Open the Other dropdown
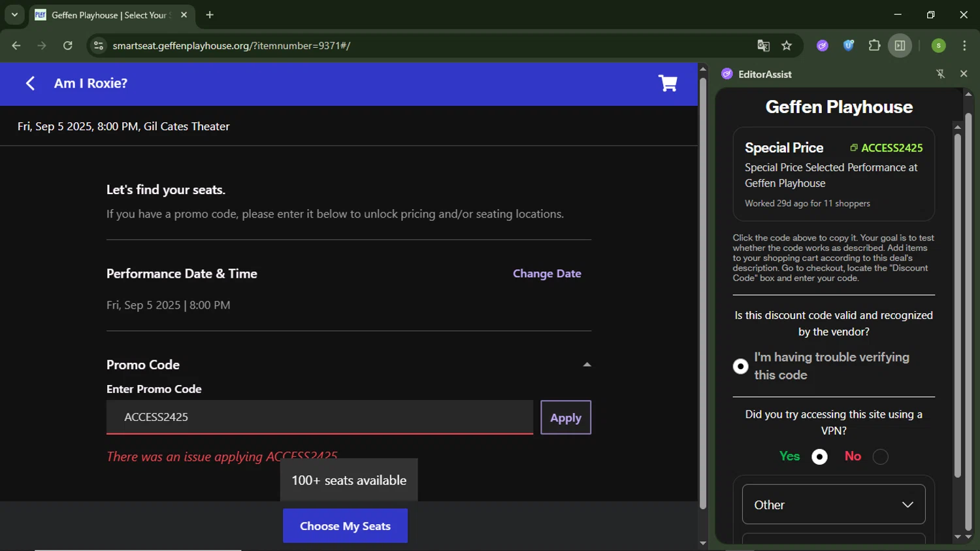 coord(834,505)
